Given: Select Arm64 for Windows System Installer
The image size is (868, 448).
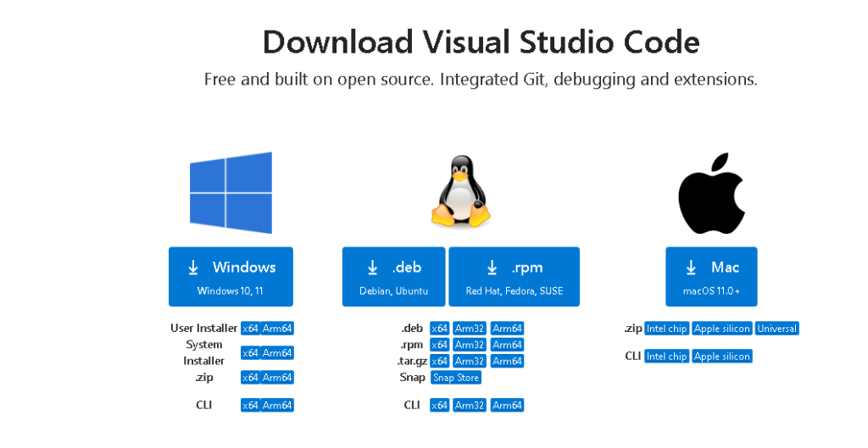Looking at the screenshot, I should tap(277, 353).
